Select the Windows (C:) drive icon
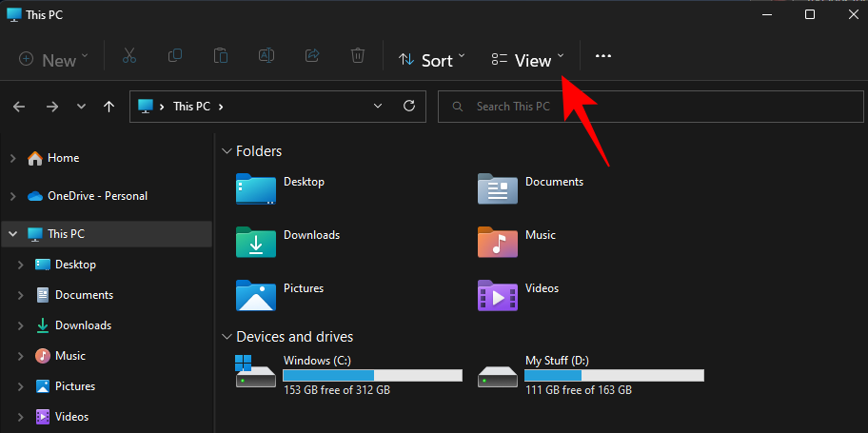 point(255,371)
